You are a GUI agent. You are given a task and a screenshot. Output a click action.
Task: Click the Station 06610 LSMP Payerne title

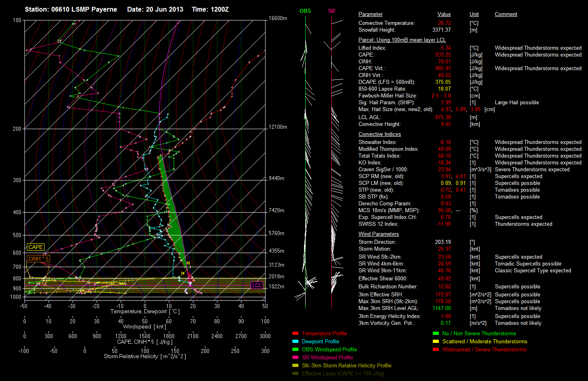point(71,9)
